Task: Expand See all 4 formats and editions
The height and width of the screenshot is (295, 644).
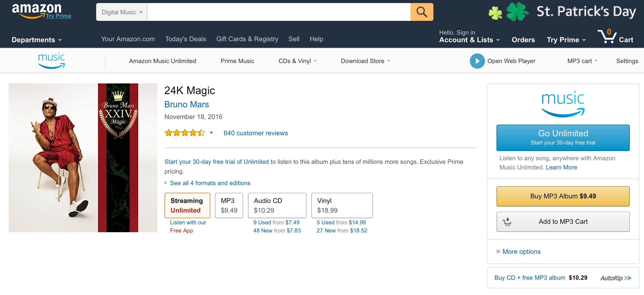Action: coord(210,183)
